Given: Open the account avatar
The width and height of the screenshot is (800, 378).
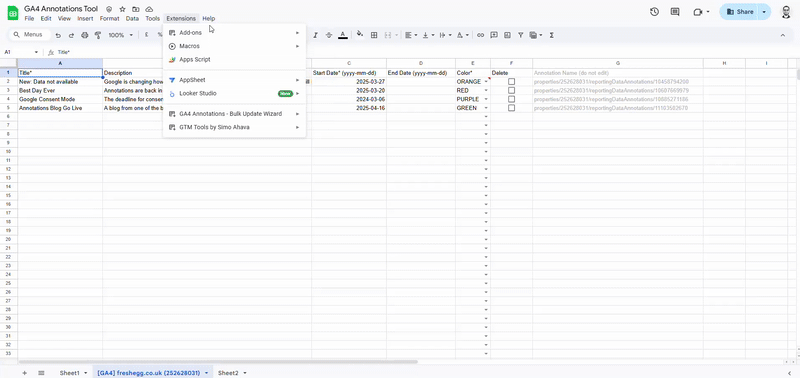Looking at the screenshot, I should point(786,12).
